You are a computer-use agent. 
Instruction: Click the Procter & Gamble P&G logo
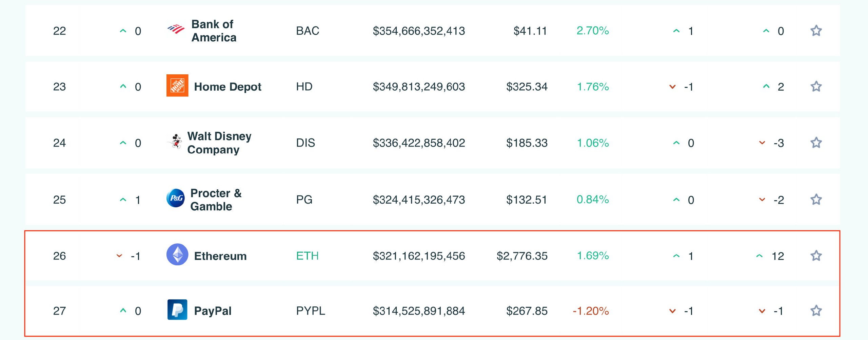coord(176,198)
